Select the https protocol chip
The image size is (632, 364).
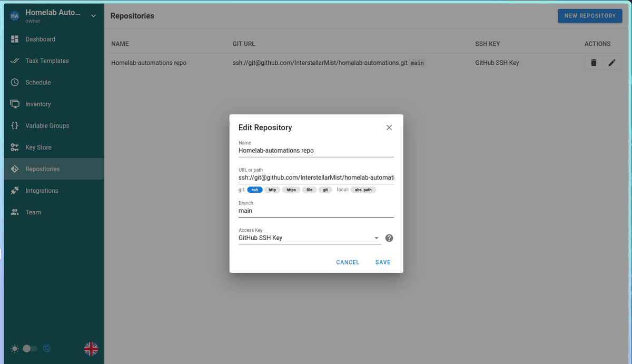(x=291, y=190)
